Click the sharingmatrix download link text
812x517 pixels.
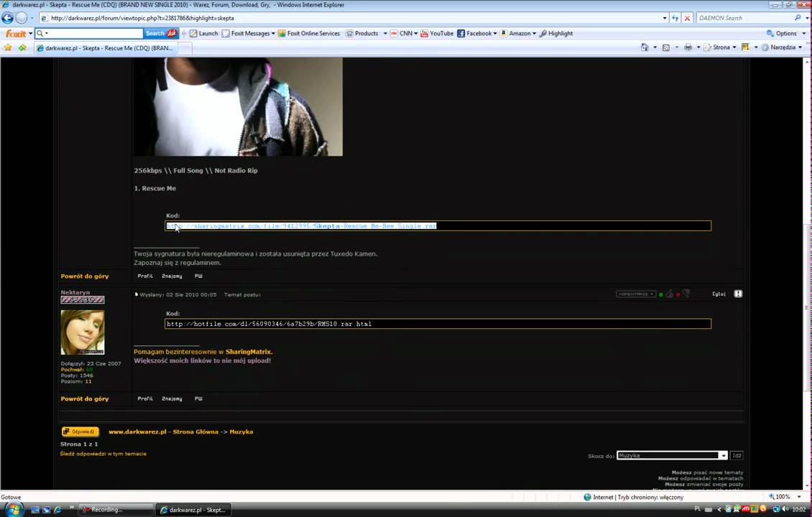point(301,226)
